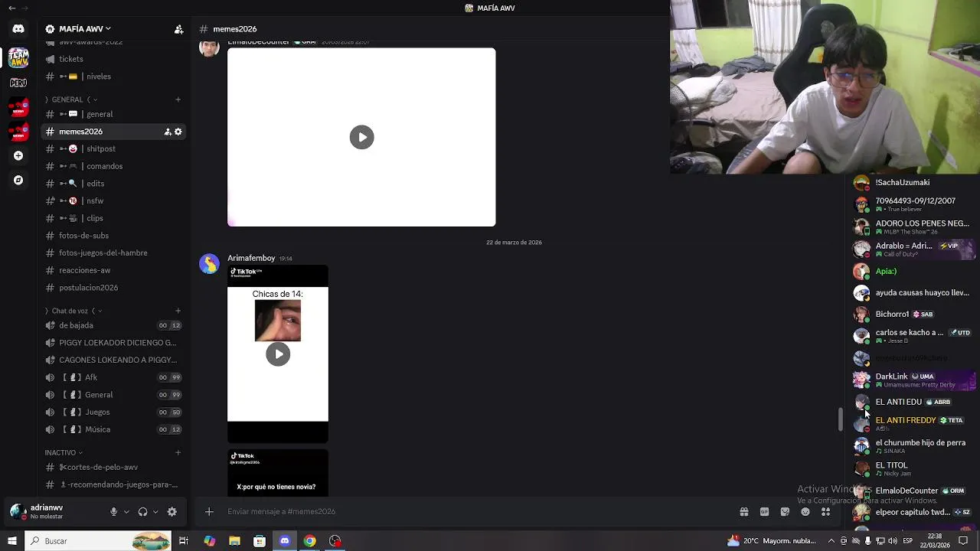Join the Música voice channel
This screenshot has width=980, height=551.
[113, 429]
